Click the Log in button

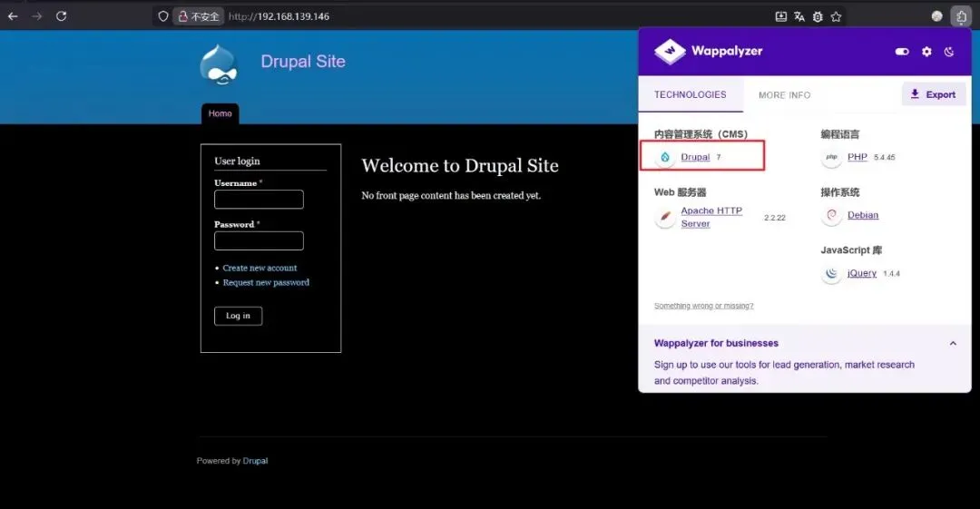point(238,316)
